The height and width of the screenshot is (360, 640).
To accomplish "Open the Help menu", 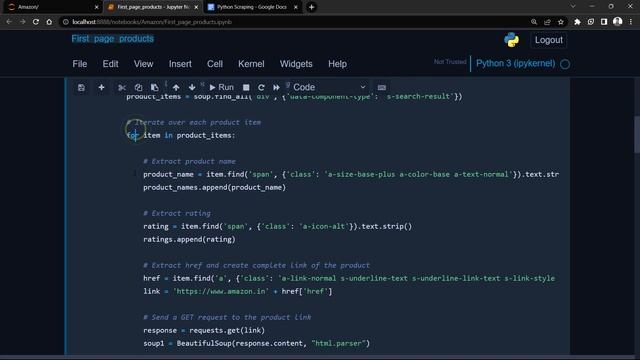I will (x=337, y=64).
